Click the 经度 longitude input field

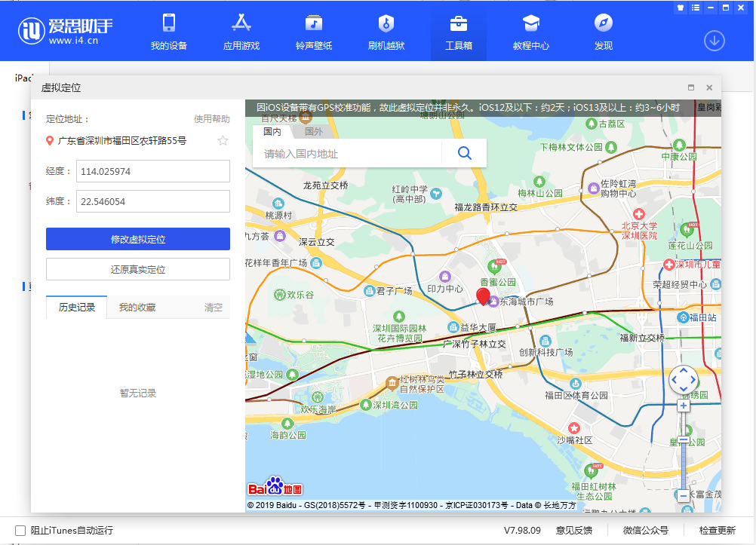152,171
